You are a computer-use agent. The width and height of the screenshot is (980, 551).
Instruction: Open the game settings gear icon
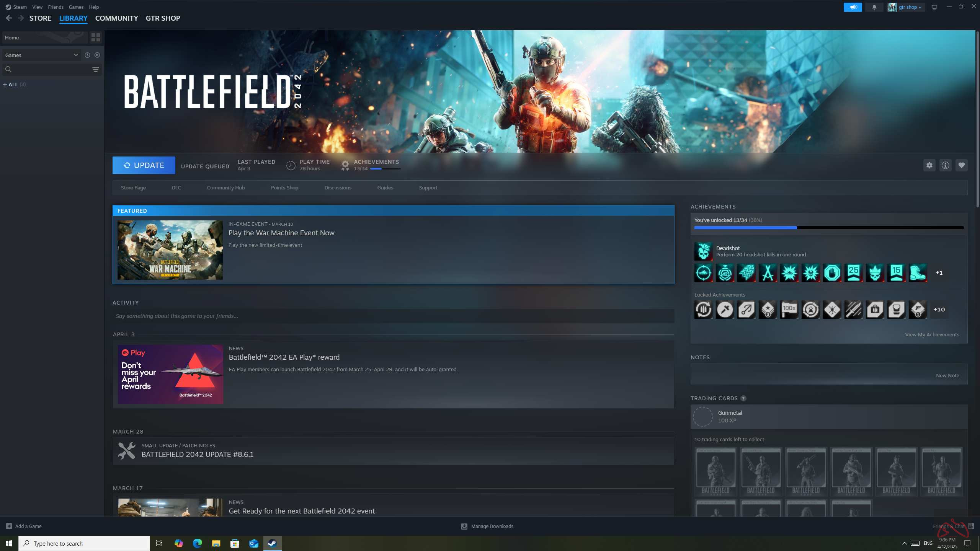929,165
